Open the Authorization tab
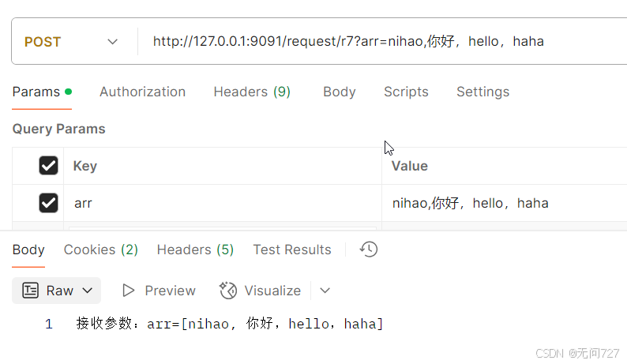This screenshot has height=364, width=627. click(142, 92)
